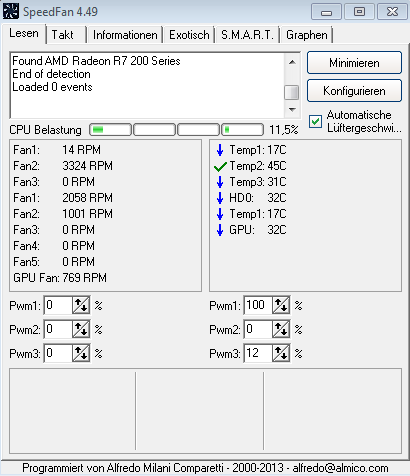Open Konfigurieren settings
This screenshot has height=476, width=410.
(x=354, y=91)
